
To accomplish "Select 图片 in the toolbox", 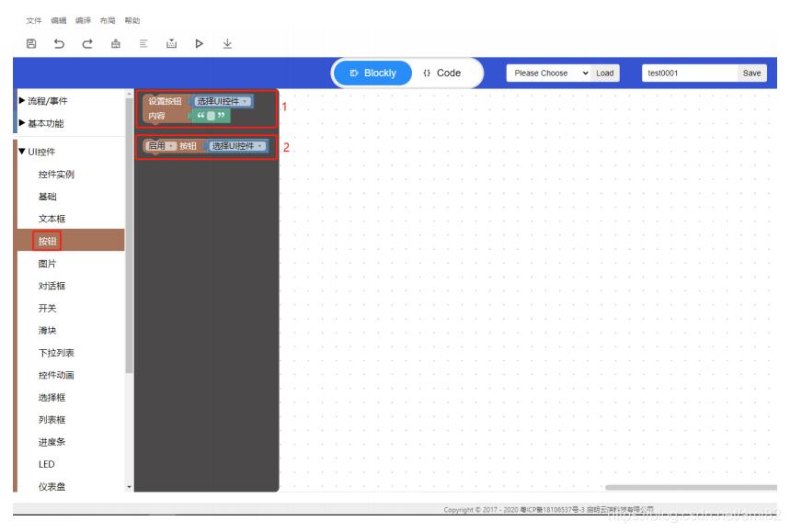I will point(47,263).
